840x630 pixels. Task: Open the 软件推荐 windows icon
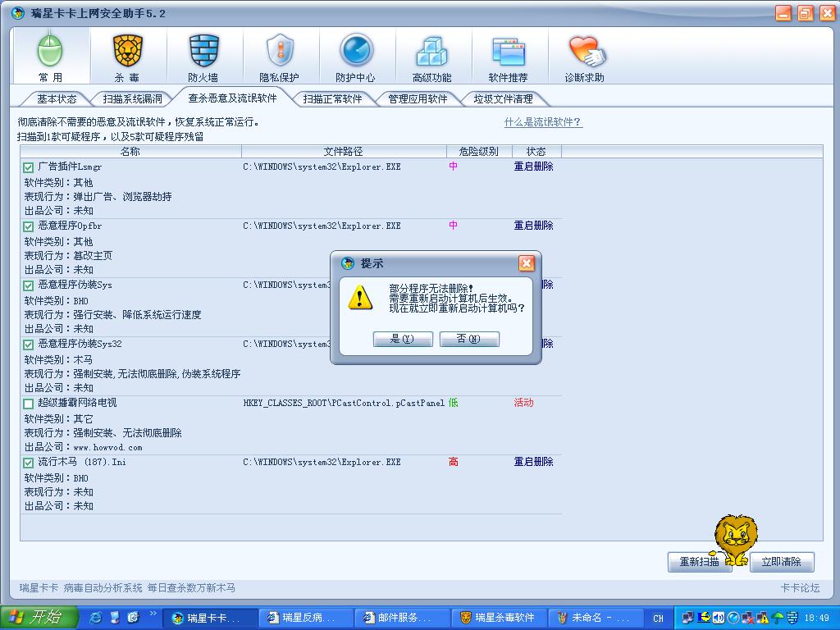pyautogui.click(x=509, y=52)
